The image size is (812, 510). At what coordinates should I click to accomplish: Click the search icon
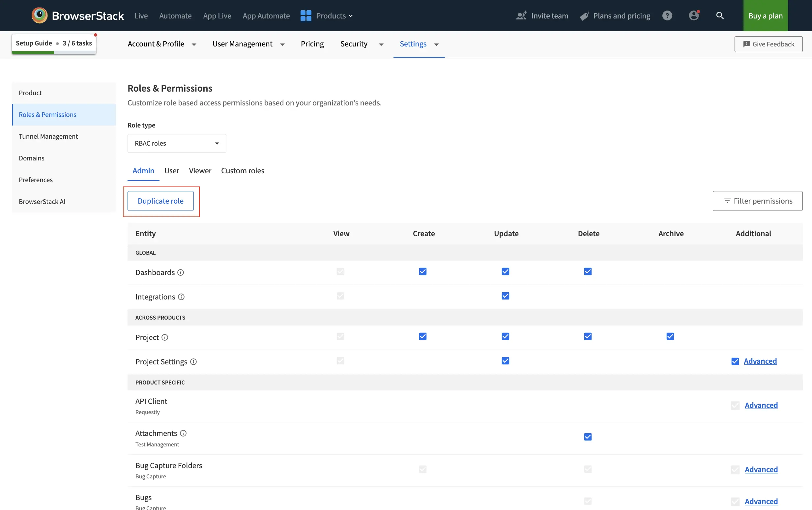point(720,15)
